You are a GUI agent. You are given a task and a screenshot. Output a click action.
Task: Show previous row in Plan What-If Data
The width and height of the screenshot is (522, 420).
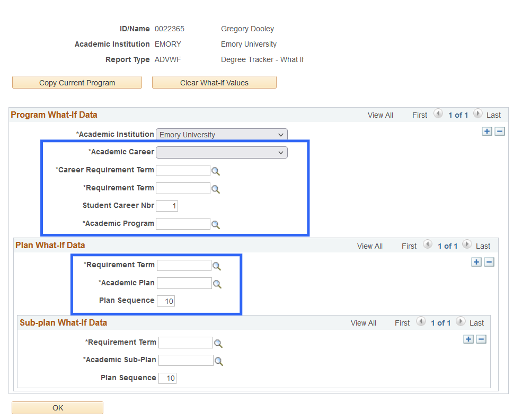(427, 245)
